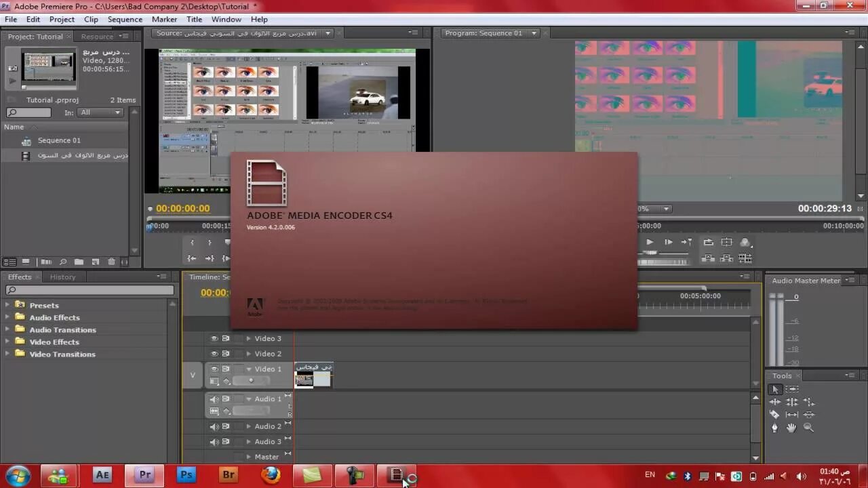Click Go to In Point in Source monitor
The height and width of the screenshot is (488, 868).
tap(192, 258)
